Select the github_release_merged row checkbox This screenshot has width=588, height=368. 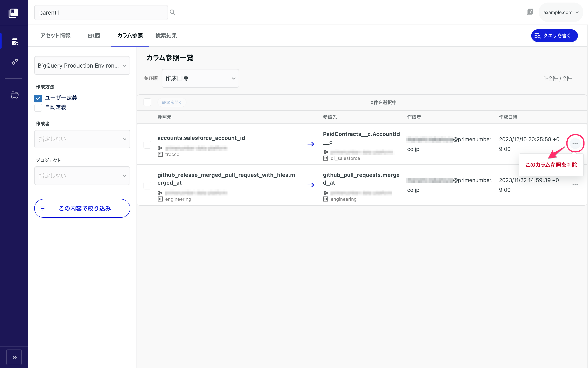(x=147, y=185)
